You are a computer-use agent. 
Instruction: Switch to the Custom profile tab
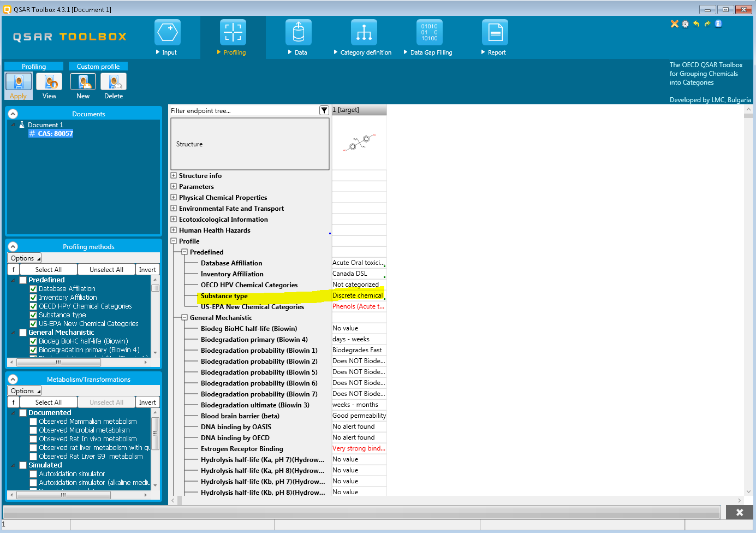pyautogui.click(x=98, y=67)
